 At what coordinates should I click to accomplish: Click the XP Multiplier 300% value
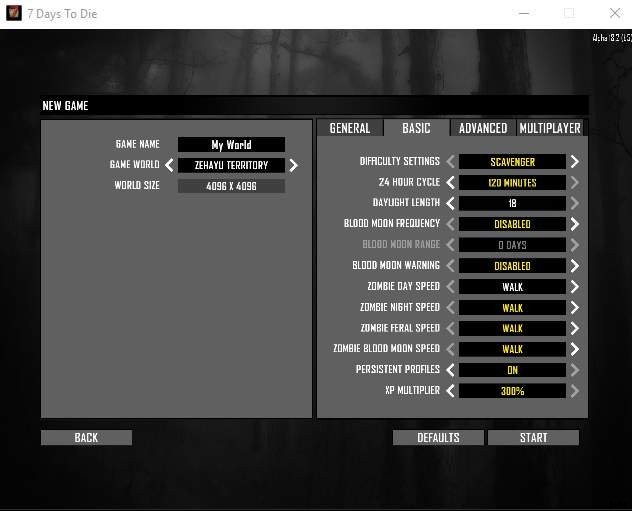[x=512, y=391]
